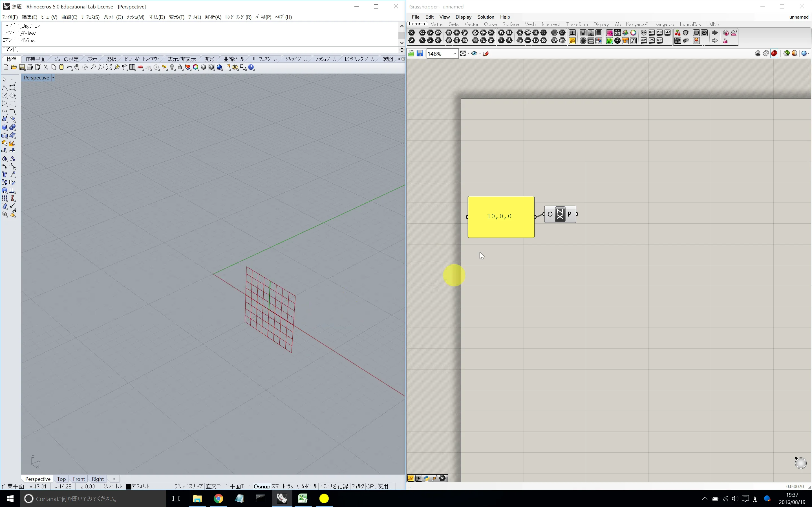Open the Solution menu in Grasshopper
812x507 pixels.
485,17
